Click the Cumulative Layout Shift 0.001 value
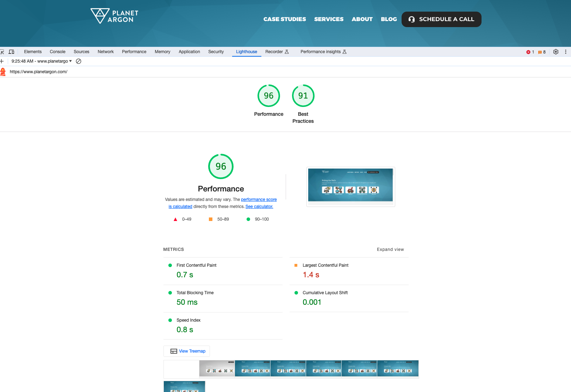 pyautogui.click(x=312, y=302)
